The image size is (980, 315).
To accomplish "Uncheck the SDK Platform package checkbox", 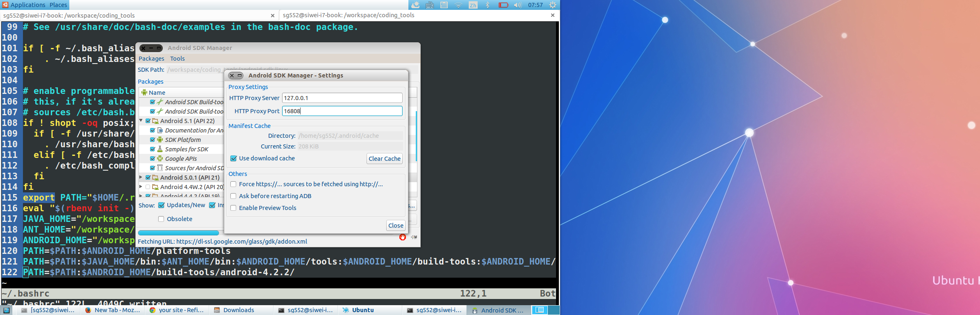I will pos(153,139).
